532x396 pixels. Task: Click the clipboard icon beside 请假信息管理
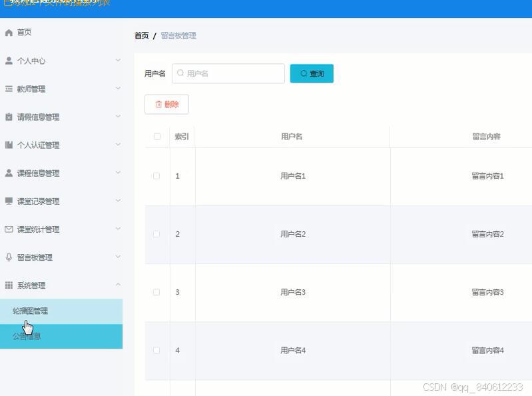click(x=9, y=117)
